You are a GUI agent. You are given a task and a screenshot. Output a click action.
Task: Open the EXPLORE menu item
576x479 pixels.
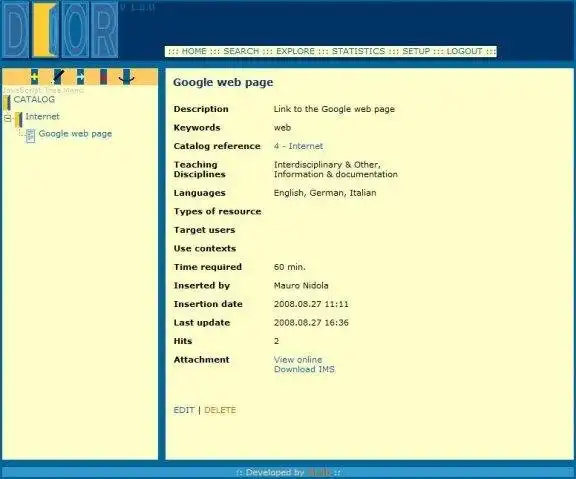tap(295, 51)
